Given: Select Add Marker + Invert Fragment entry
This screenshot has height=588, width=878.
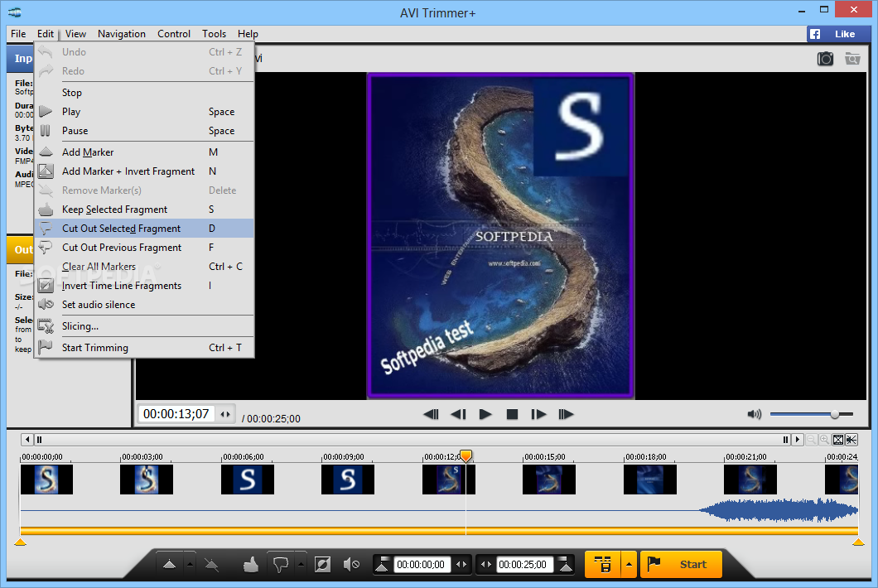Looking at the screenshot, I should click(144, 171).
